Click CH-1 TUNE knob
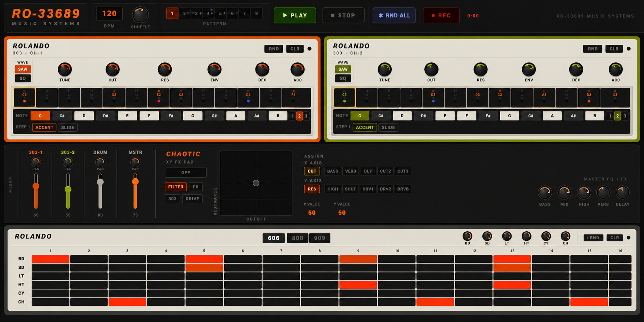The width and height of the screenshot is (644, 322). click(65, 69)
